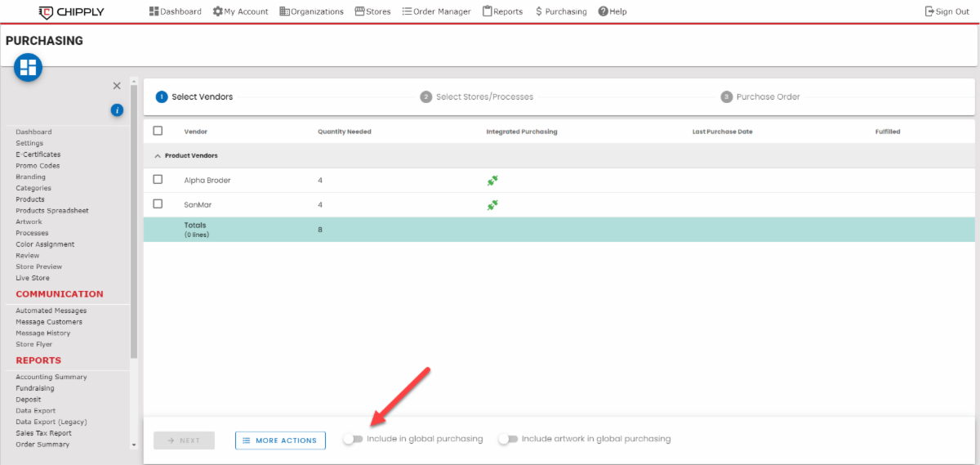Close the sidebar with the X icon
Screen dimensions: 980x465
pos(117,86)
